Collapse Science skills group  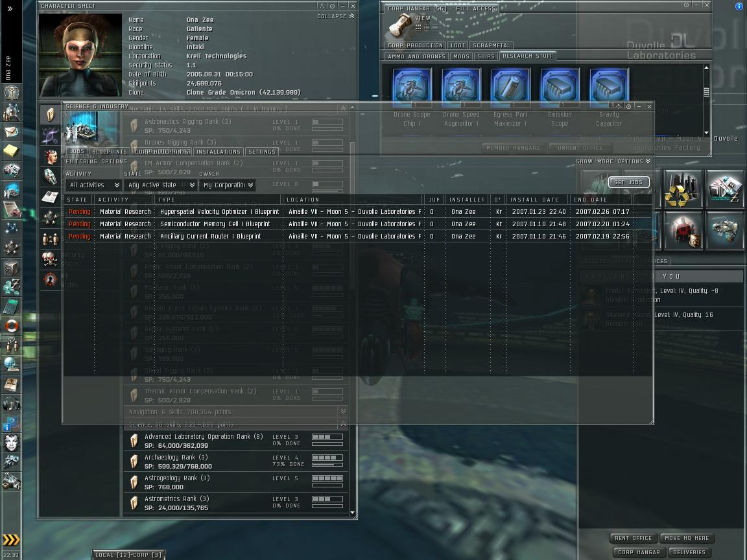[343, 424]
